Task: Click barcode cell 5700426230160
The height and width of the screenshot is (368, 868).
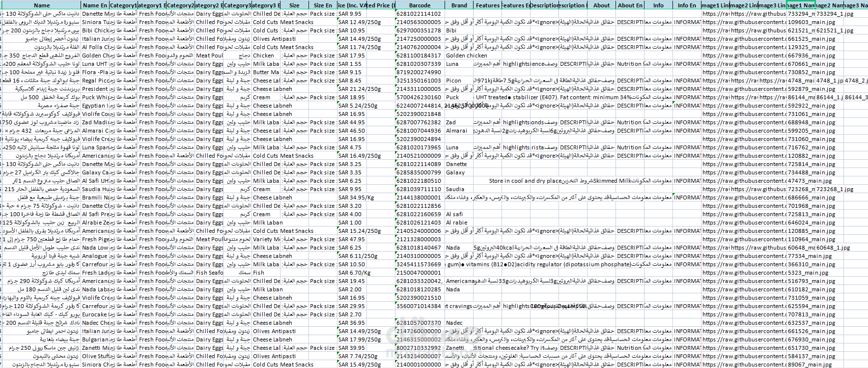Action: pyautogui.click(x=420, y=97)
